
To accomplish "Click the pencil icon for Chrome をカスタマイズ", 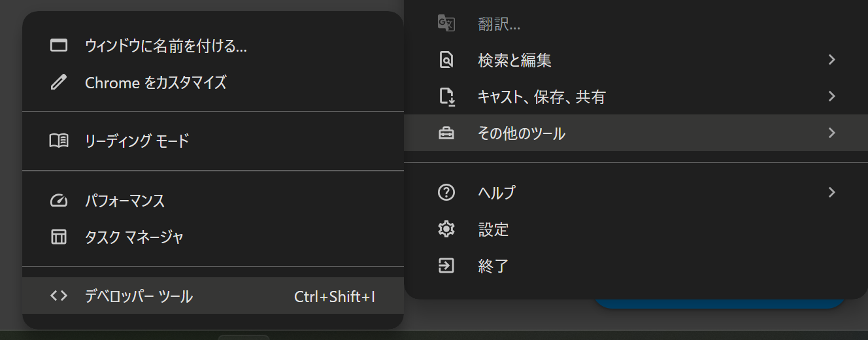I will (x=59, y=82).
